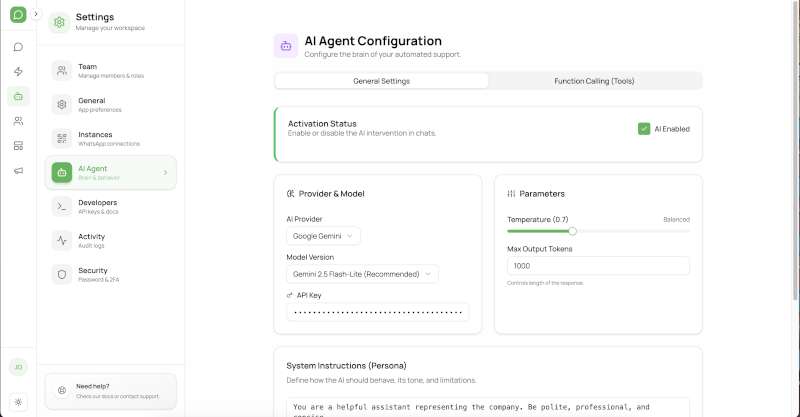Click the System Instructions (Persona) heading
The height and width of the screenshot is (417, 800).
point(346,365)
